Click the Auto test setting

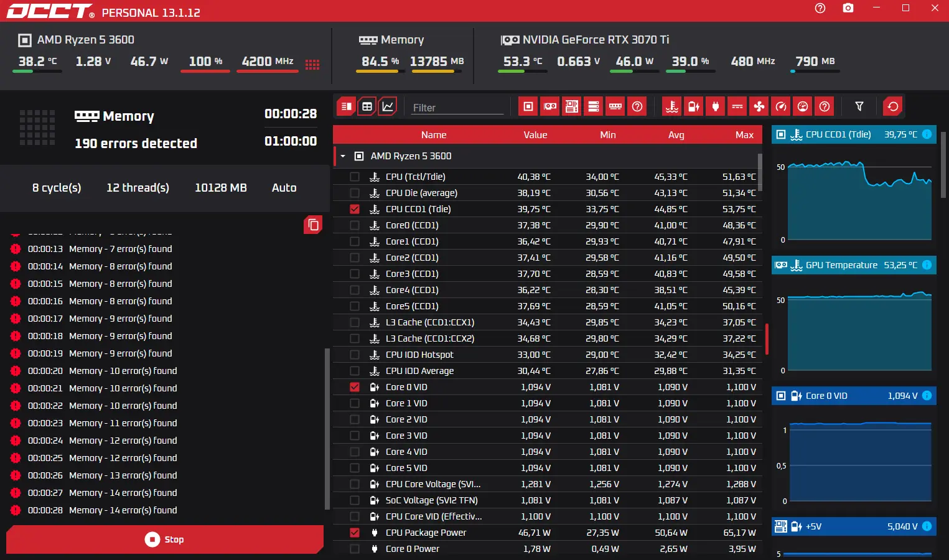(x=284, y=188)
